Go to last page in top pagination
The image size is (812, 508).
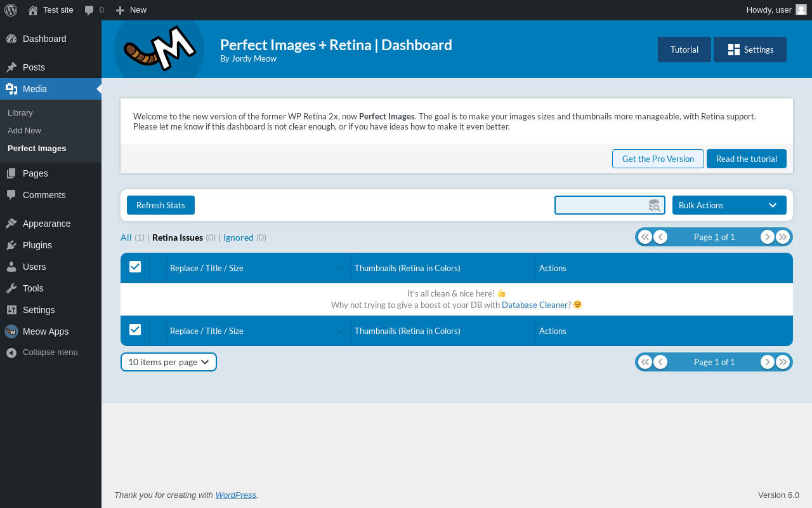(x=783, y=237)
